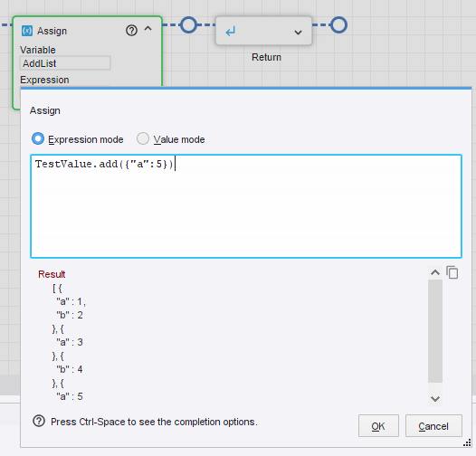Click the "a" : 3 result line
This screenshot has width=476, height=456.
pos(70,342)
